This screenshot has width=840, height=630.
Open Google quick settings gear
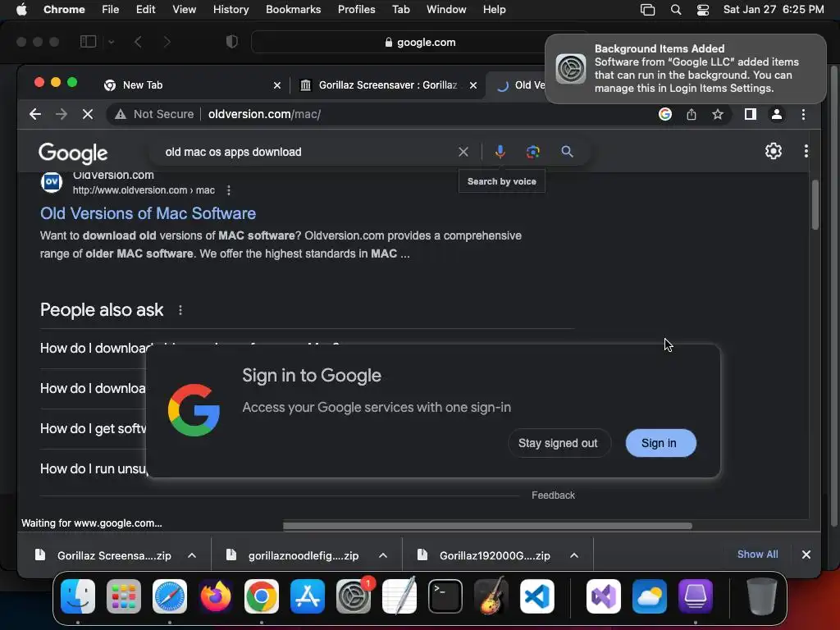pyautogui.click(x=773, y=151)
